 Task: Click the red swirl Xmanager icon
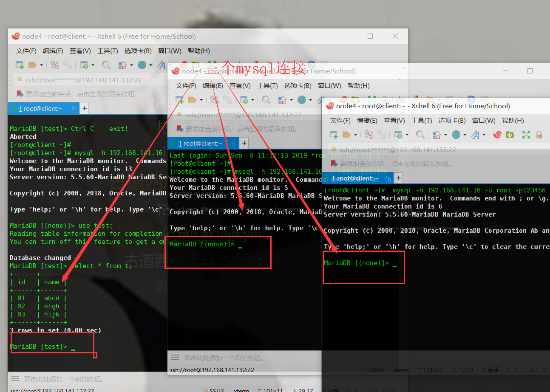tap(497, 135)
